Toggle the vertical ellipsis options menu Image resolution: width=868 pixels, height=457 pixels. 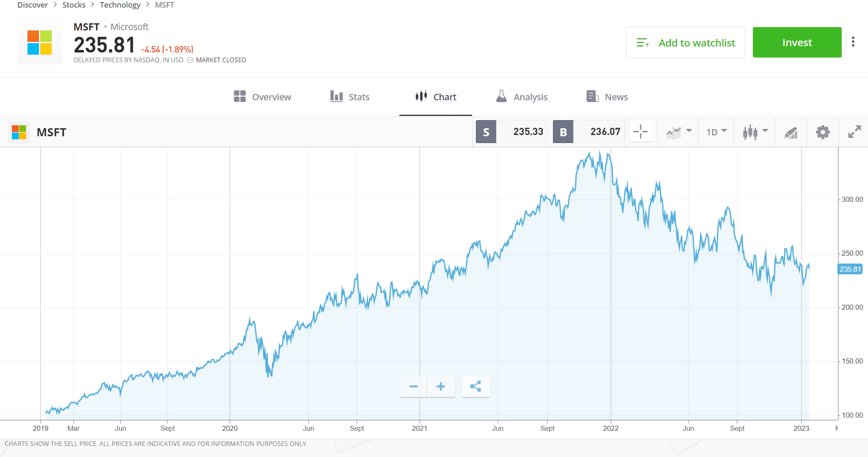click(x=854, y=41)
